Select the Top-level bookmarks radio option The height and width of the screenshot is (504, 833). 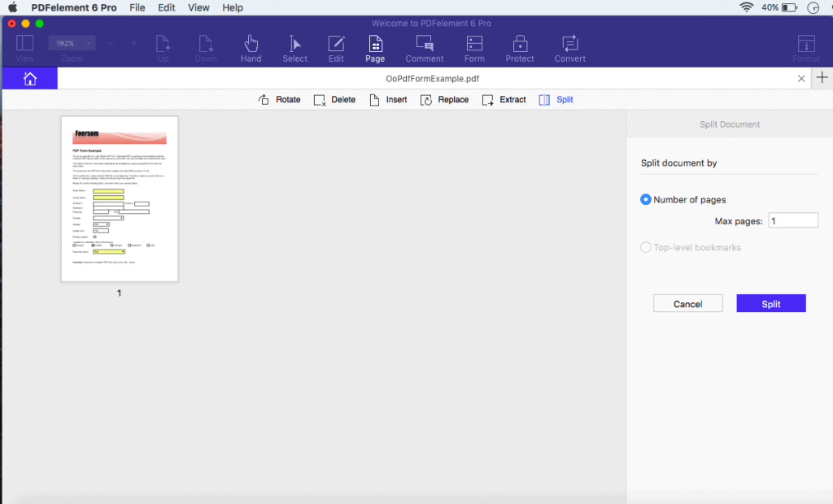coord(645,247)
